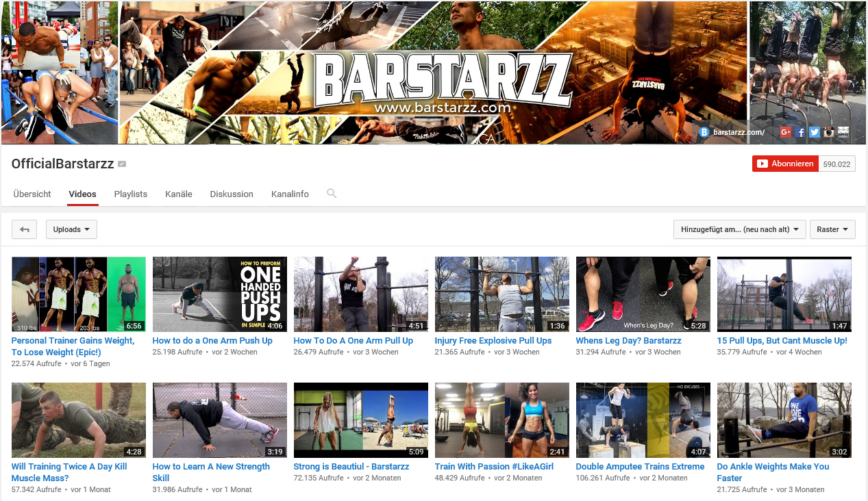Switch to the Playlists tab
This screenshot has width=868, height=501.
click(130, 194)
